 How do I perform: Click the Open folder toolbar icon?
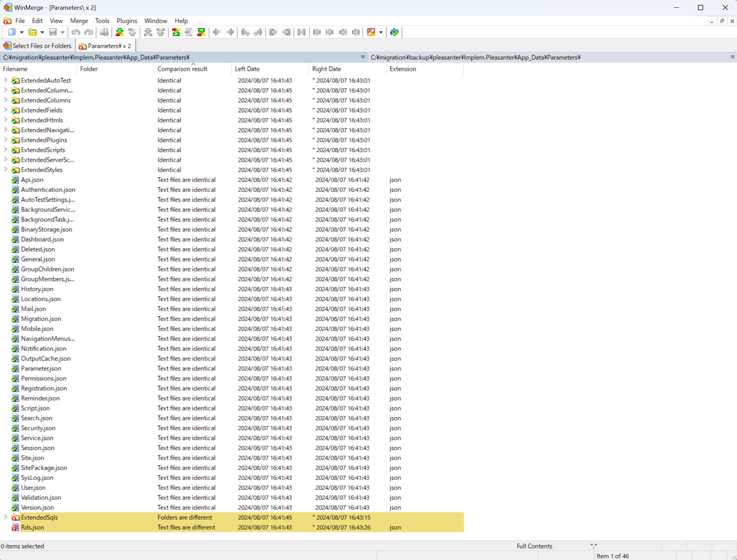32,32
